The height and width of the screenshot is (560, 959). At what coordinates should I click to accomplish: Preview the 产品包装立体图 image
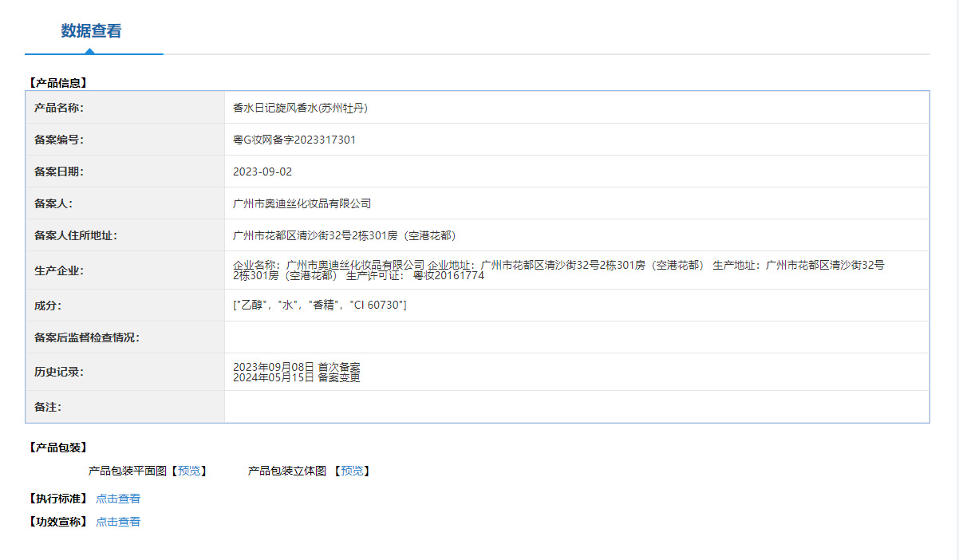click(x=352, y=471)
